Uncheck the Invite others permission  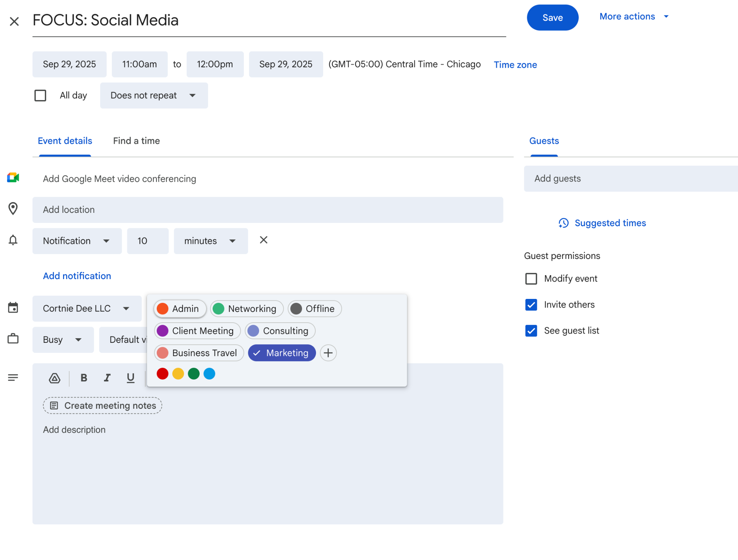(531, 305)
